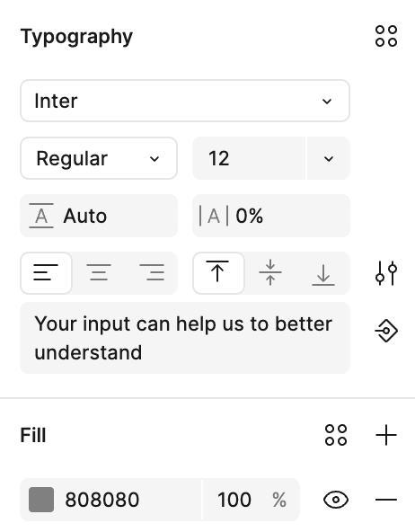Open fill styles icon beside Fill
This screenshot has width=415, height=532.
click(x=336, y=435)
